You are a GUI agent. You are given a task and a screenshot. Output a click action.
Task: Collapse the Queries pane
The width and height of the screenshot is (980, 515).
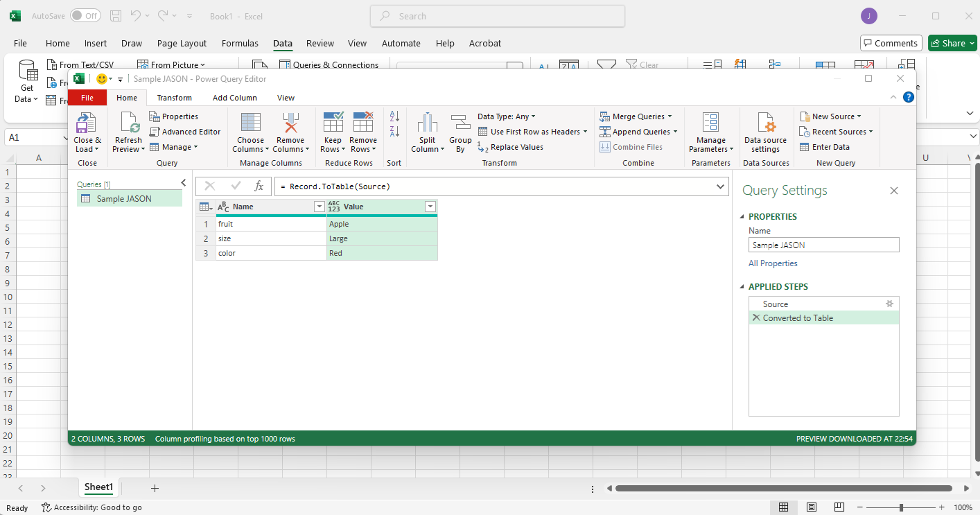(184, 183)
